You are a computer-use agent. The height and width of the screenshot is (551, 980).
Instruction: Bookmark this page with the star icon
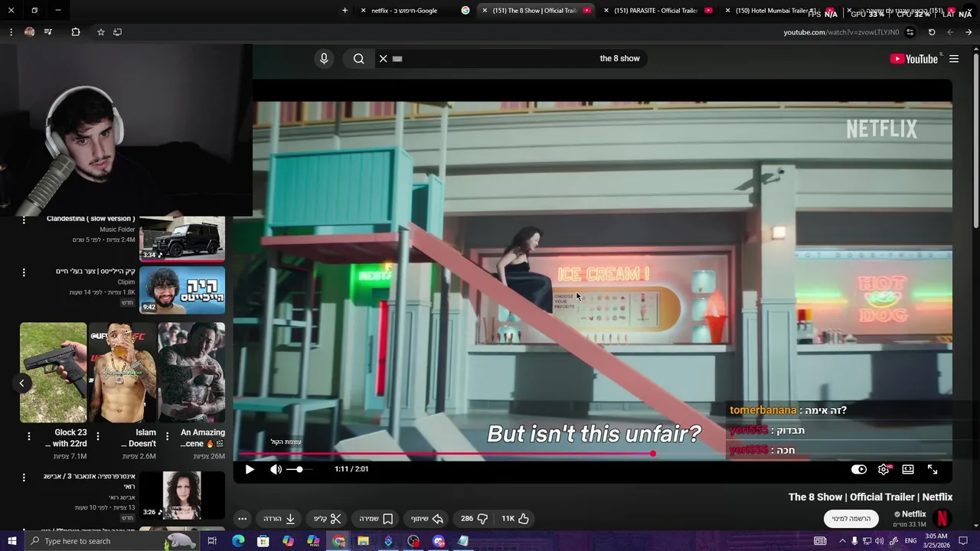(100, 32)
